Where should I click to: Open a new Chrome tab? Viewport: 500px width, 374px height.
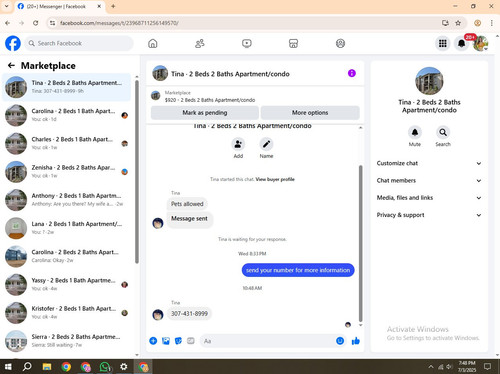point(113,6)
